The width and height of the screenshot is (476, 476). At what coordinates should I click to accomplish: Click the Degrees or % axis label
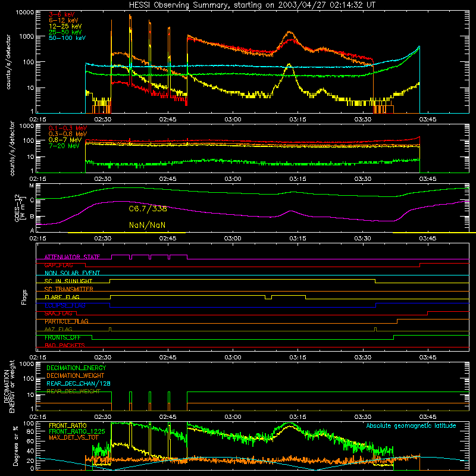pos(15,446)
